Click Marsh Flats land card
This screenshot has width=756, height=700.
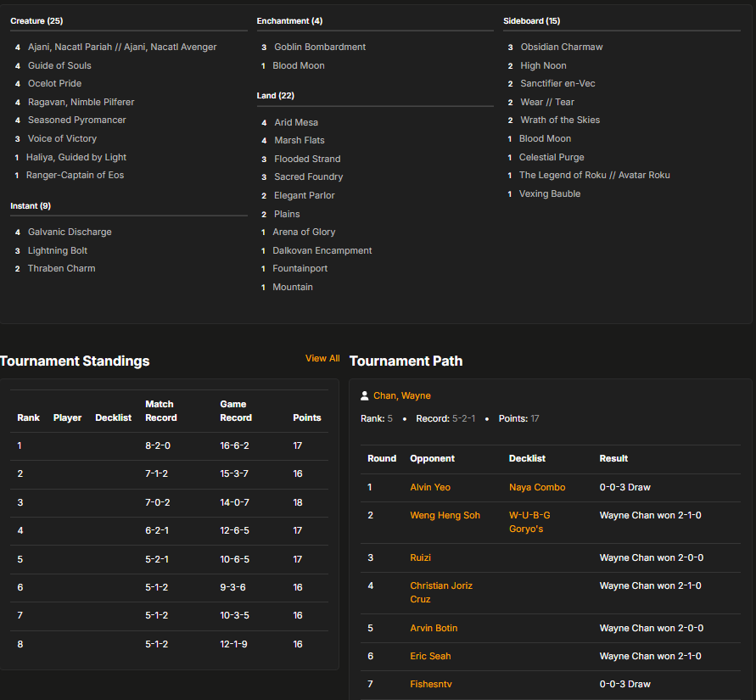tap(300, 140)
